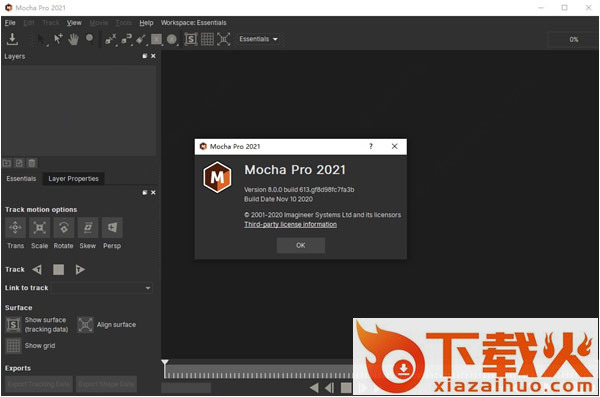Open the Link to track dropdown
This screenshot has height=397, width=600.
[102, 288]
